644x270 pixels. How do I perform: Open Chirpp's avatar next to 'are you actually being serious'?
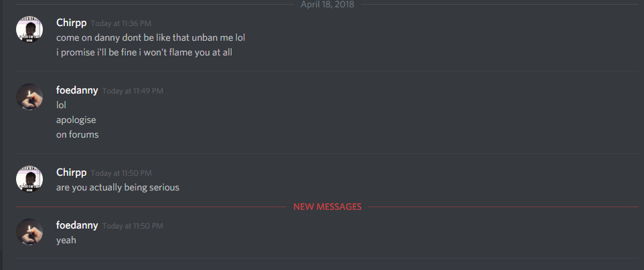click(29, 179)
